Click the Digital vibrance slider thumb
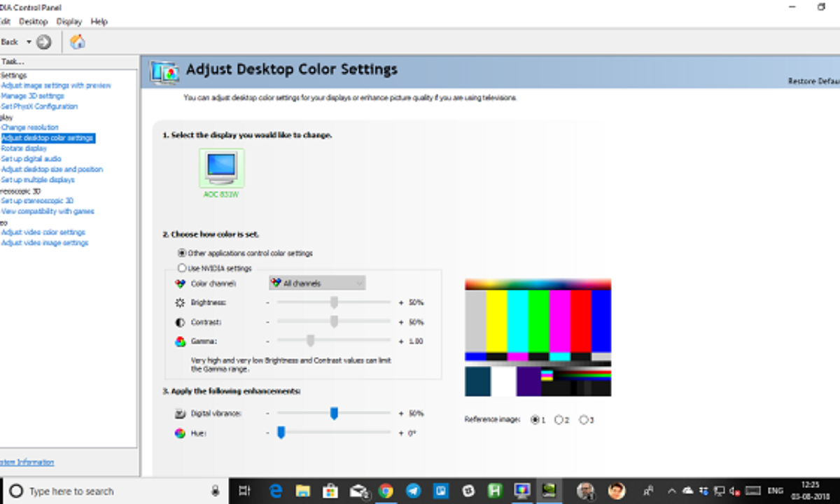Image resolution: width=840 pixels, height=504 pixels. tap(334, 414)
